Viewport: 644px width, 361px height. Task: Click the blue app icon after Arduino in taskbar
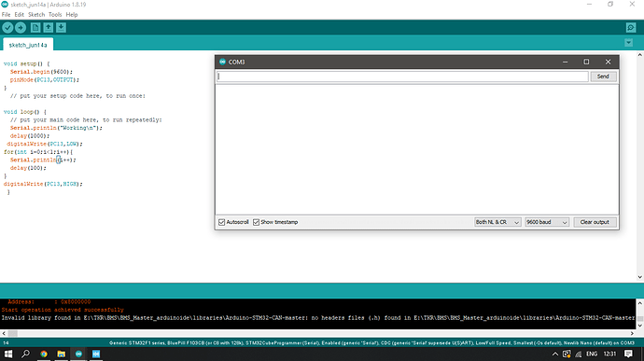pos(96,354)
